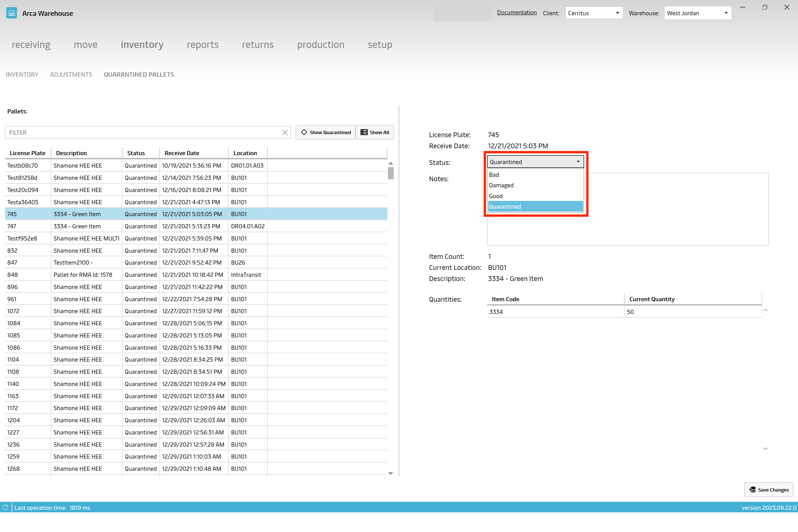Click the Arca Warehouse app logo icon
798x532 pixels.
point(12,13)
